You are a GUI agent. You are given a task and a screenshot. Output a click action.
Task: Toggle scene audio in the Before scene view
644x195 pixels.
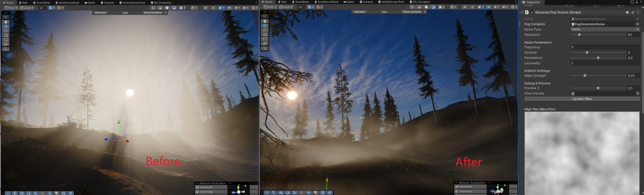click(213, 8)
